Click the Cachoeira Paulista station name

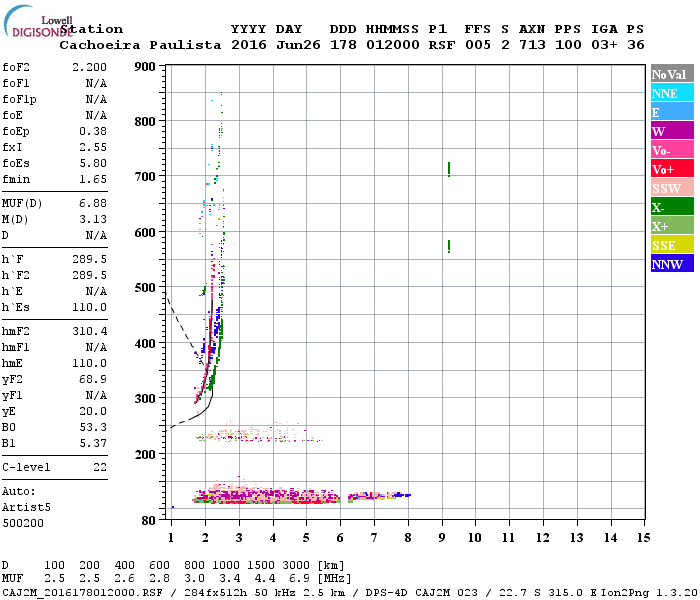point(140,45)
